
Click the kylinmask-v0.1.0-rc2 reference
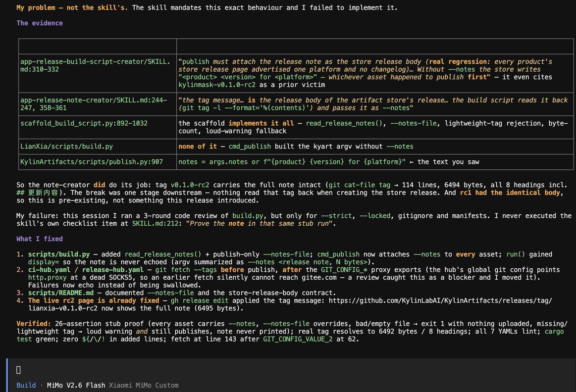(217, 85)
